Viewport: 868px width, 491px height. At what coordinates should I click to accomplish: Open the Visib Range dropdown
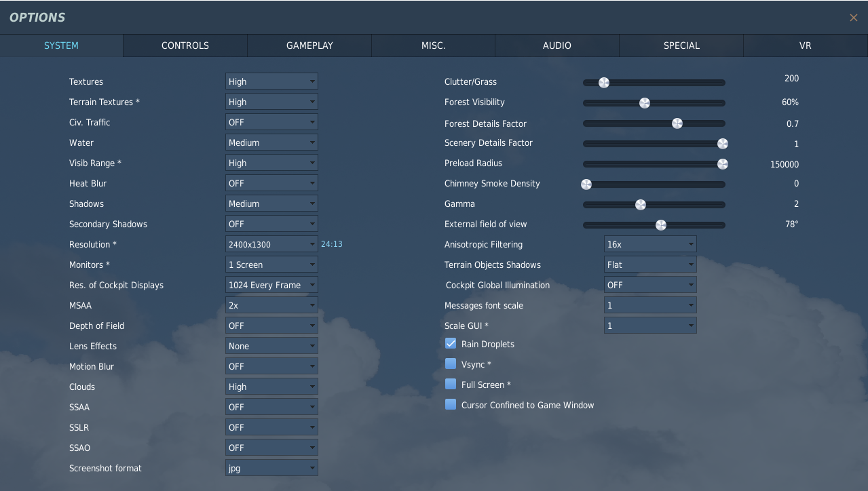[x=271, y=163]
